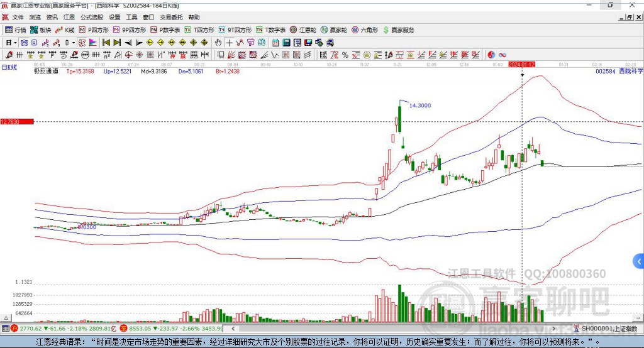Select the target circle crosshair tool

point(128,55)
